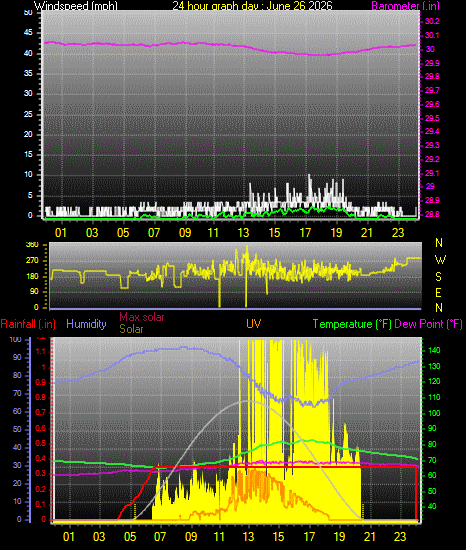Click '29.9' on the barometer axis
Viewport: 466px width, 550px height.
[432, 63]
